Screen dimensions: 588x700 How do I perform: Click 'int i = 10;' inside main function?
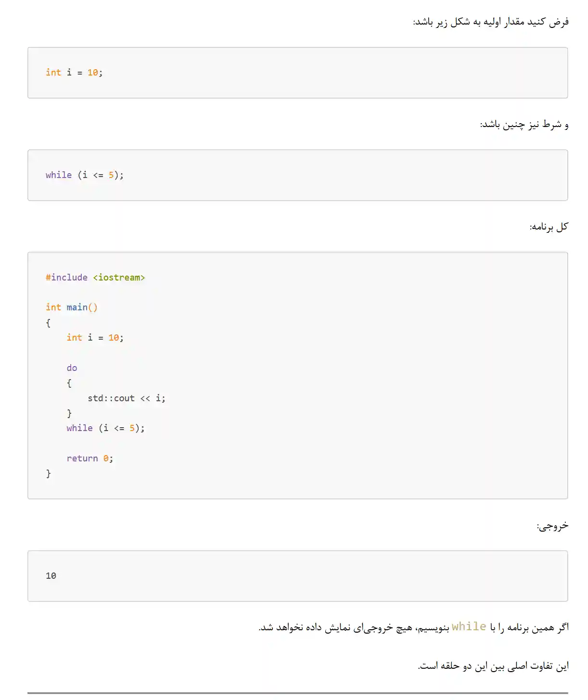point(95,338)
